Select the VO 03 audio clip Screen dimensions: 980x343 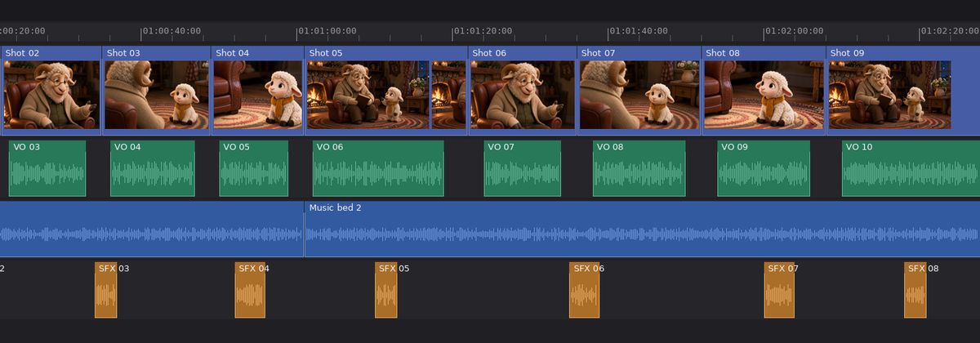[47, 168]
